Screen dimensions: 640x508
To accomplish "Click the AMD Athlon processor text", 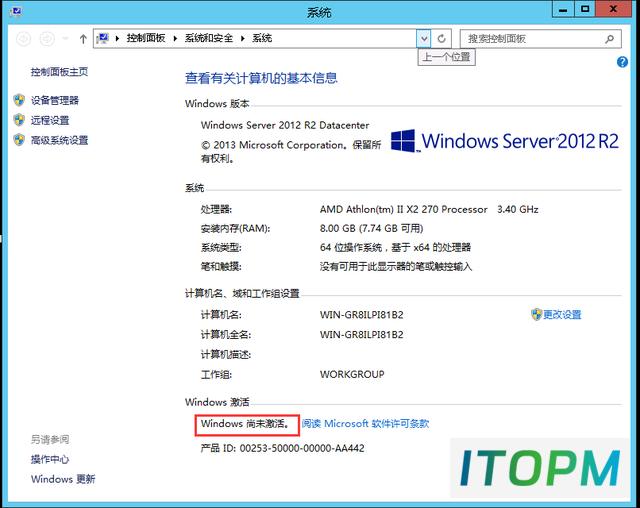I will [x=429, y=210].
